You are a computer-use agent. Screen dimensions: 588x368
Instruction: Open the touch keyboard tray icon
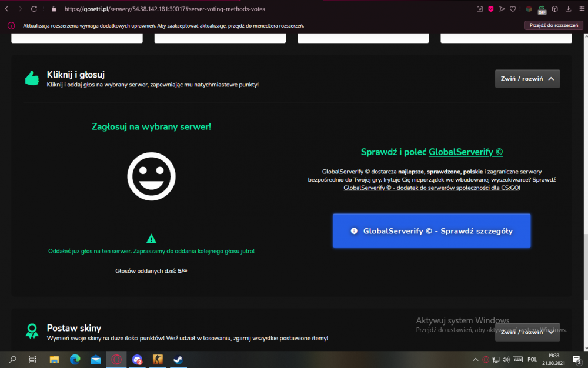(517, 359)
